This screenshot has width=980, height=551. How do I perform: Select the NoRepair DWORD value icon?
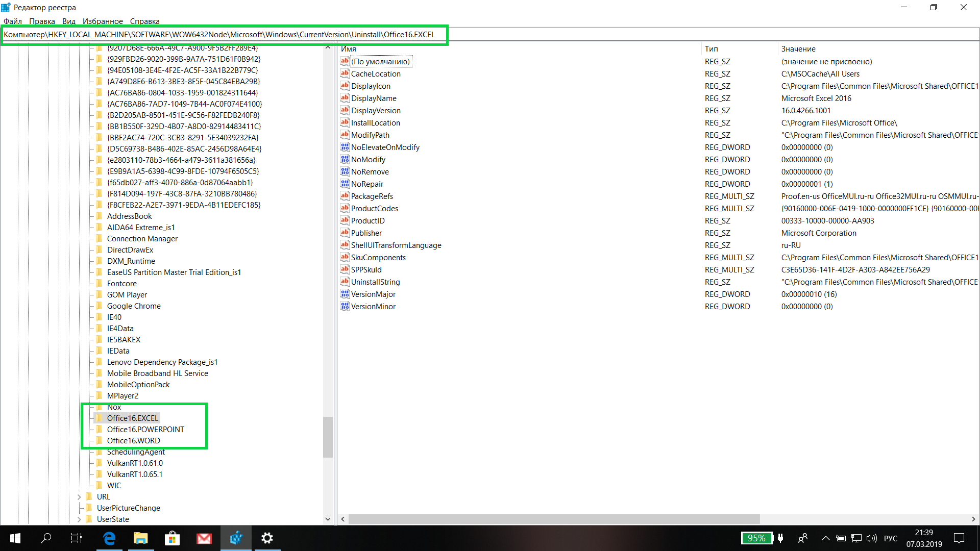tap(345, 184)
